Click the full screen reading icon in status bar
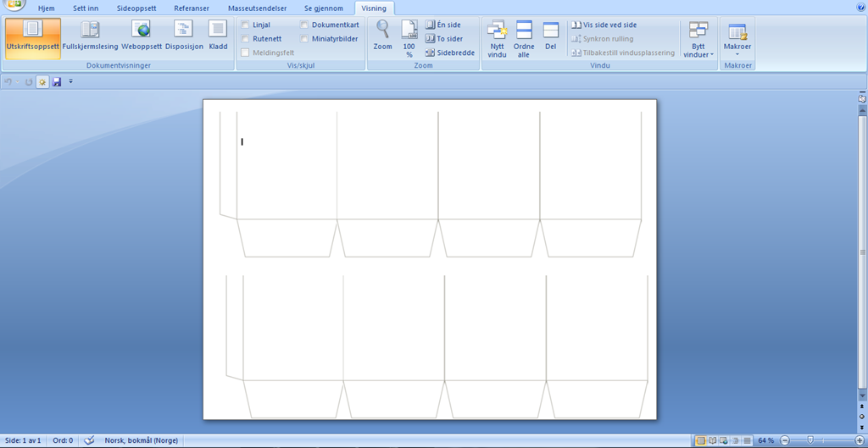Image resolution: width=868 pixels, height=448 pixels. point(712,441)
